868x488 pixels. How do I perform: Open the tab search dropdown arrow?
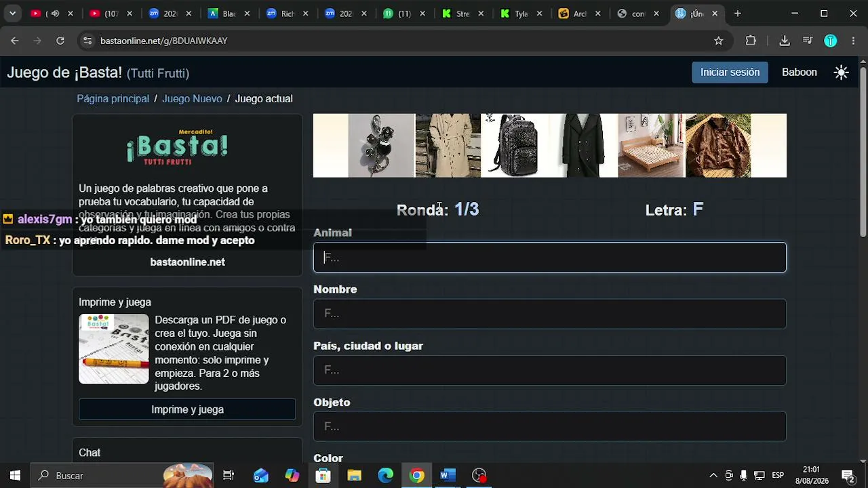[x=12, y=14]
